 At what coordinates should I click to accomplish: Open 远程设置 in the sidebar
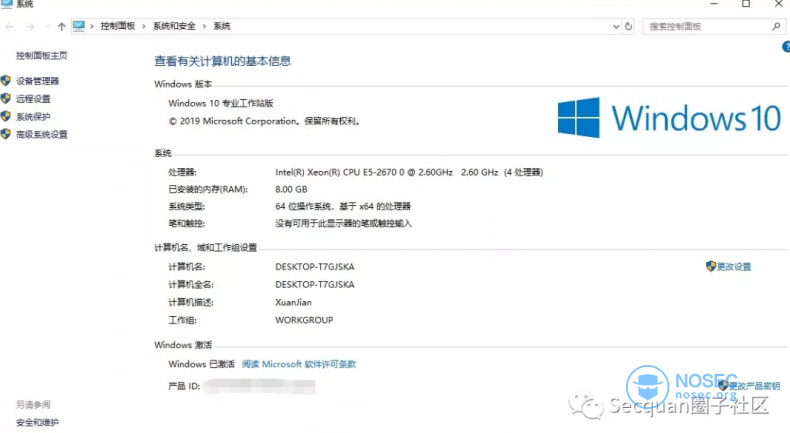33,99
